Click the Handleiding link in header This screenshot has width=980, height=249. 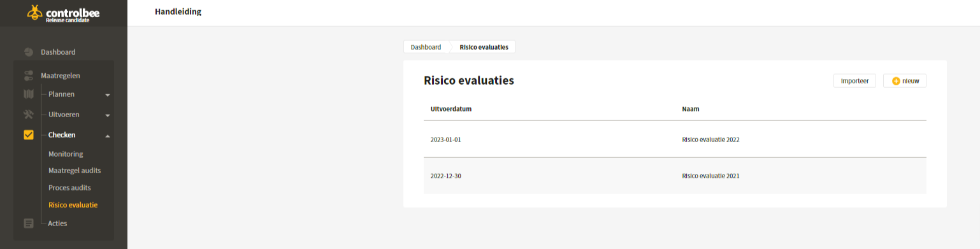(178, 11)
